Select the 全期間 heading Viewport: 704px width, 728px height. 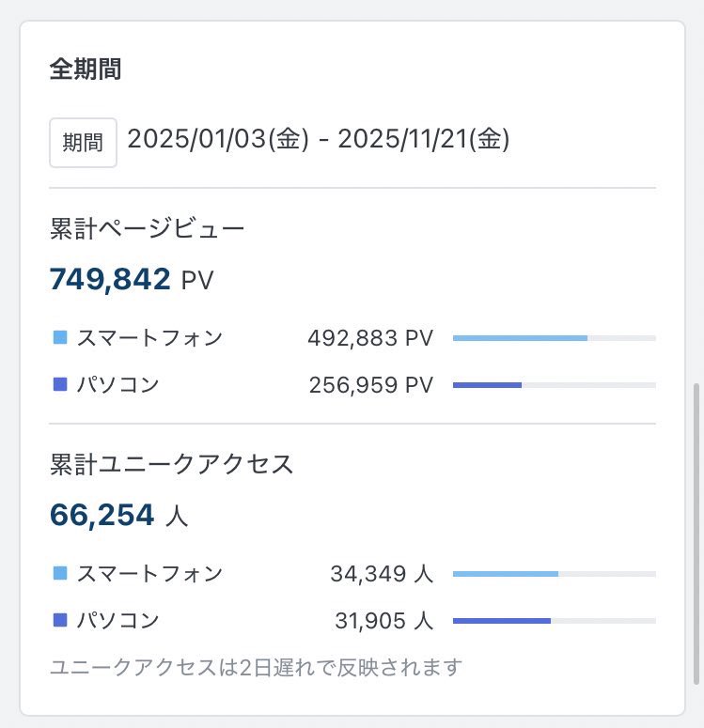(x=85, y=70)
